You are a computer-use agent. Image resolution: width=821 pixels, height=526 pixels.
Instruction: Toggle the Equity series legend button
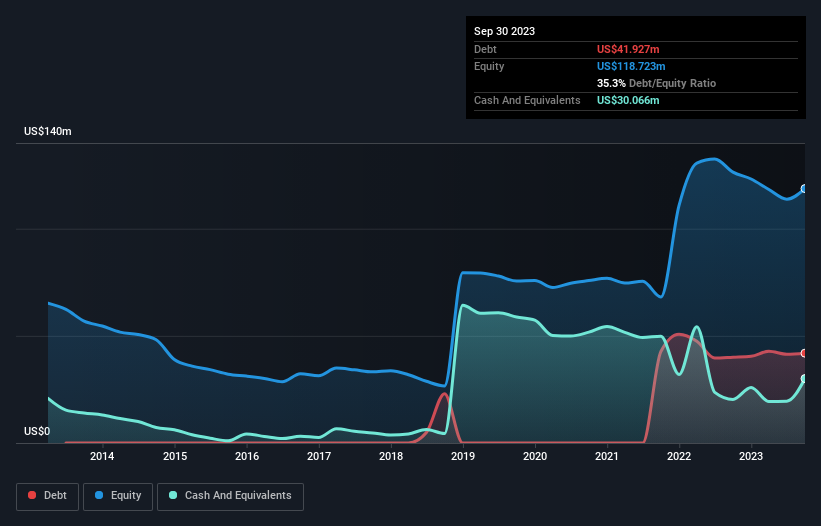pyautogui.click(x=118, y=496)
